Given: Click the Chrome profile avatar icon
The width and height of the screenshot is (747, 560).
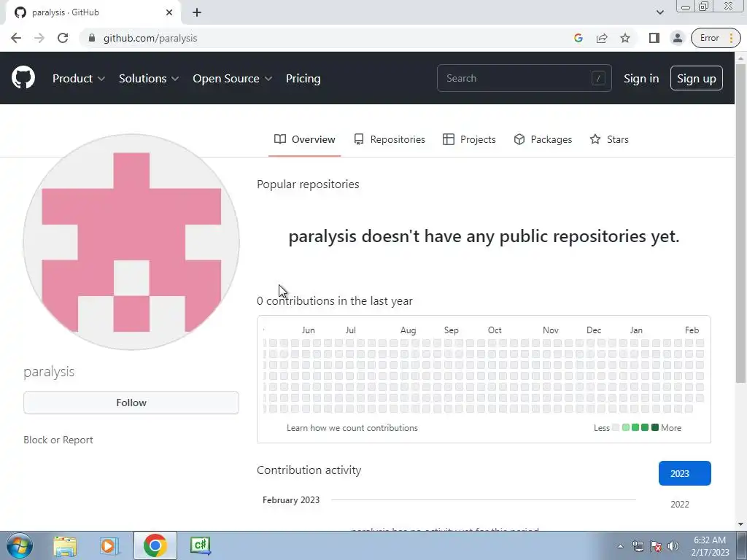Looking at the screenshot, I should [677, 38].
